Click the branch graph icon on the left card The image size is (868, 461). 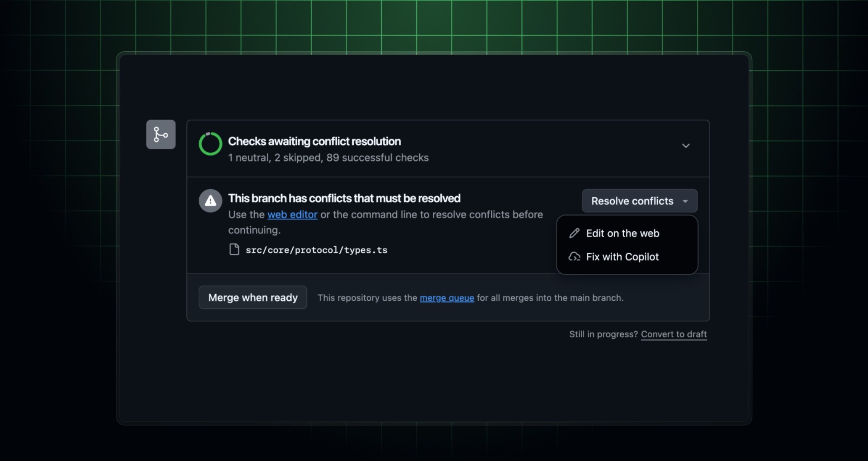[x=161, y=134]
